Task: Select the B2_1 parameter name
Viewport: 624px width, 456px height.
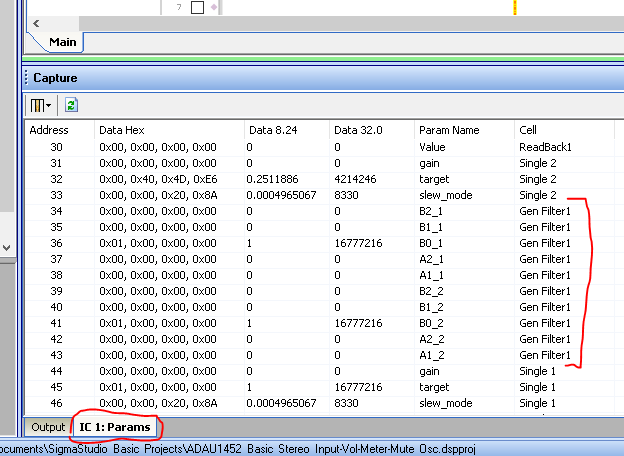Action: [431, 211]
